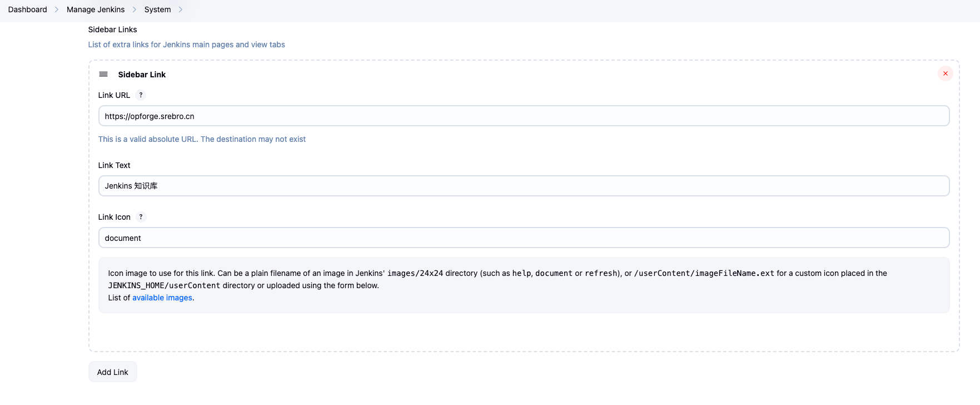Focus the Link URL input field
The height and width of the screenshot is (405, 980).
point(524,116)
